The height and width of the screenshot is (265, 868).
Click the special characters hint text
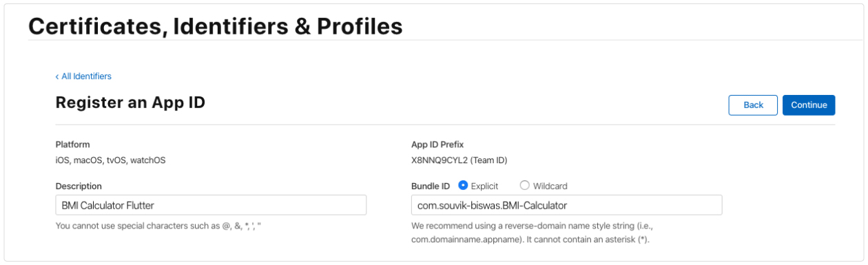(158, 226)
